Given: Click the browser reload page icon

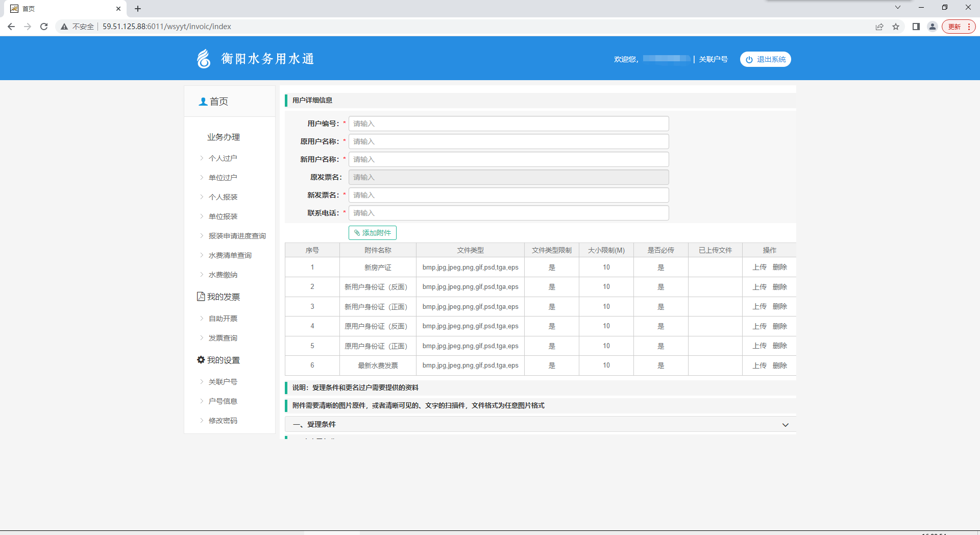Looking at the screenshot, I should click(44, 27).
